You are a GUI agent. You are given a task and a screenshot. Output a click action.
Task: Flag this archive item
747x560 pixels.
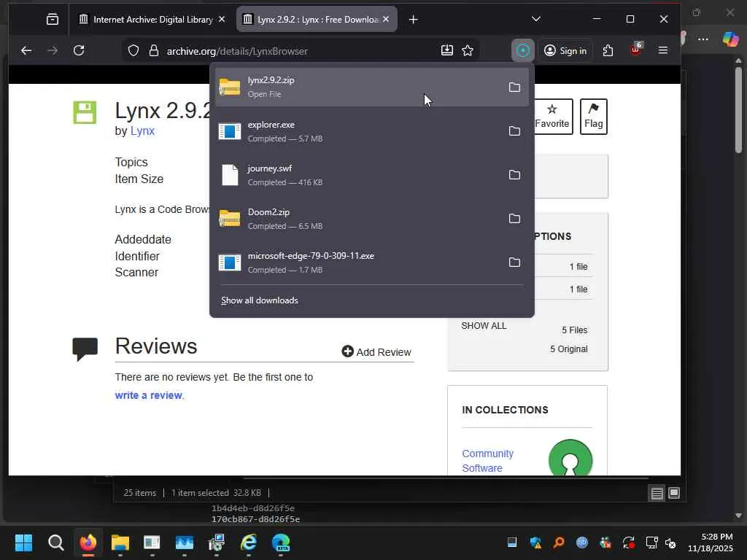(594, 117)
